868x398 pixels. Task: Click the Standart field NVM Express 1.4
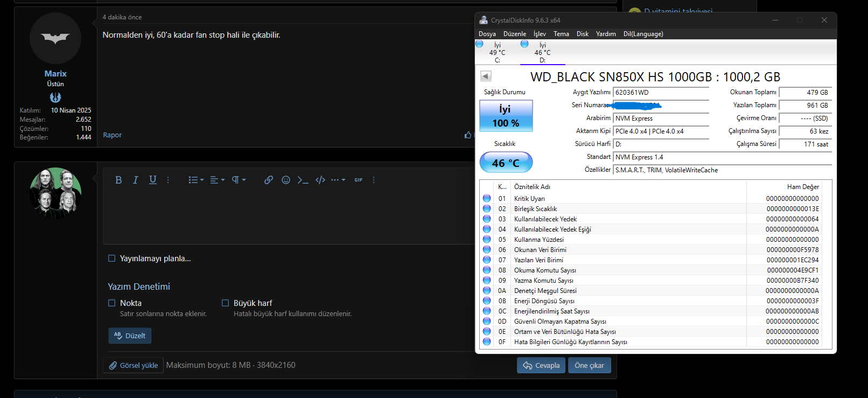(x=723, y=157)
